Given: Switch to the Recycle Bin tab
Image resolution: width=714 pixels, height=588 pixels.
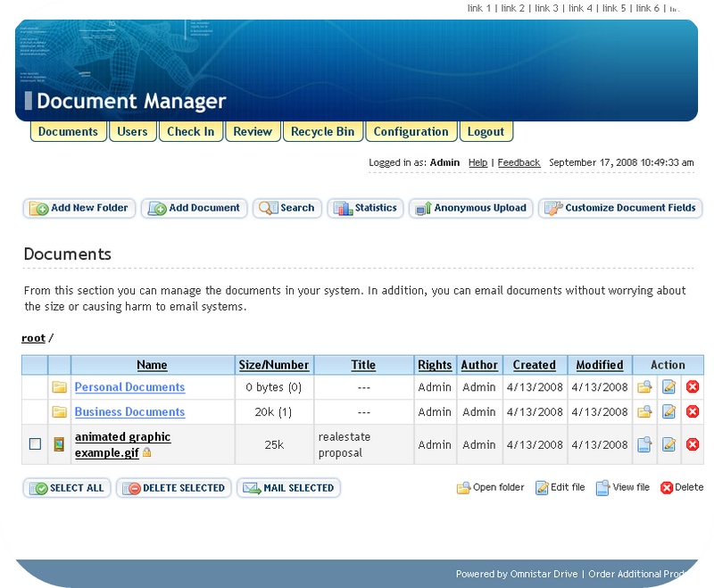Looking at the screenshot, I should tap(322, 132).
